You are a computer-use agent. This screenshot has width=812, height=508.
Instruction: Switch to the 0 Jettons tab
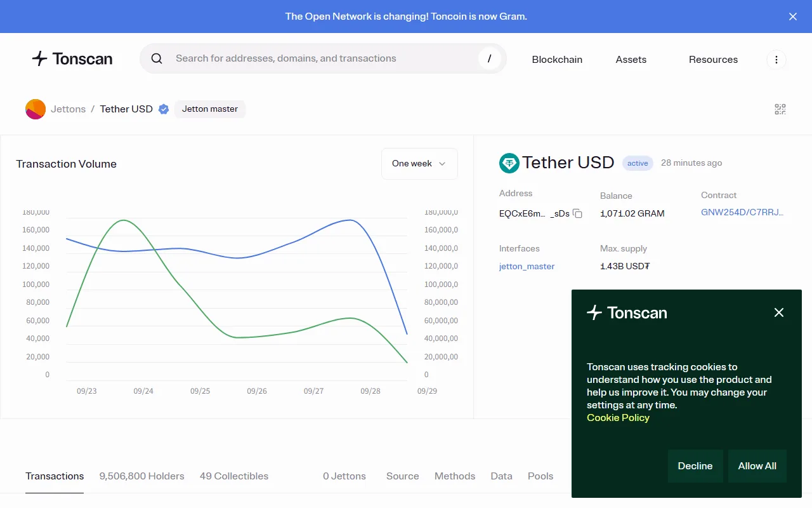[344, 476]
